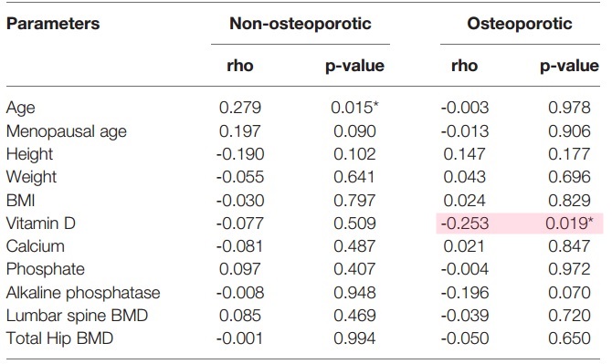Screen dimensions: 612x364
Task: Select the Osteoporotic group header
Action: [x=520, y=24]
